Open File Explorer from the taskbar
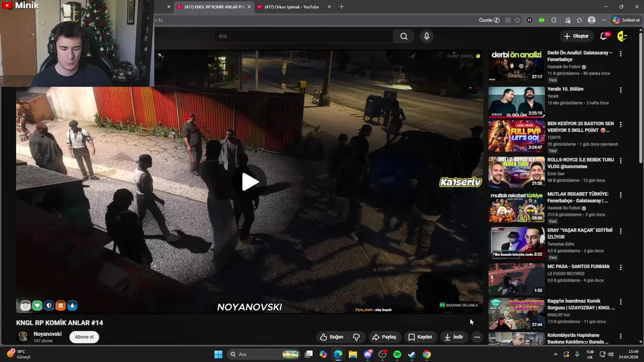The width and height of the screenshot is (644, 362). point(353,354)
